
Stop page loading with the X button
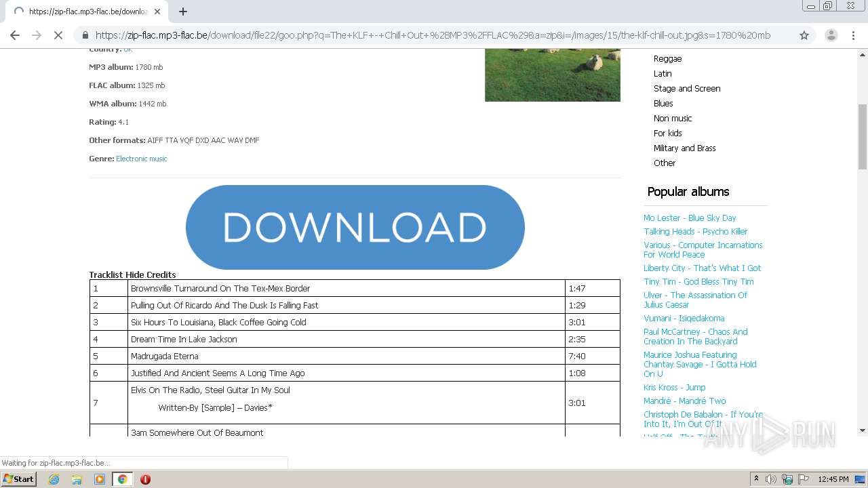point(58,35)
